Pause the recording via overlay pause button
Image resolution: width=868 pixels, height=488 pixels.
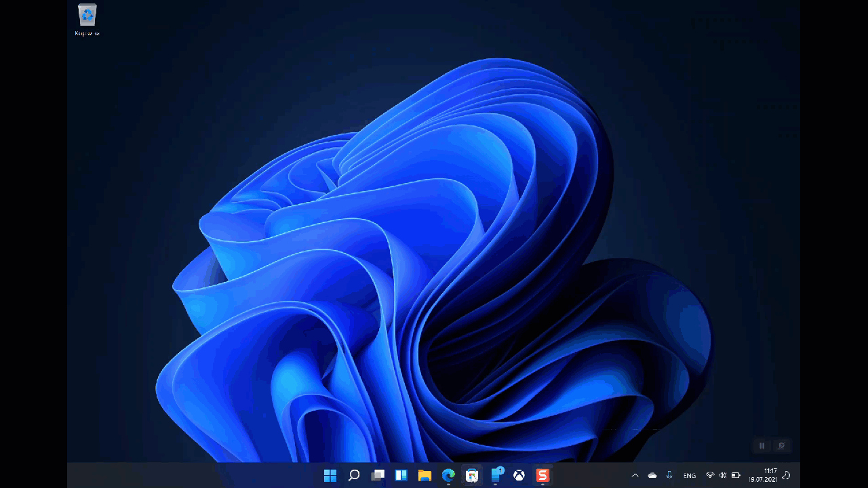762,445
